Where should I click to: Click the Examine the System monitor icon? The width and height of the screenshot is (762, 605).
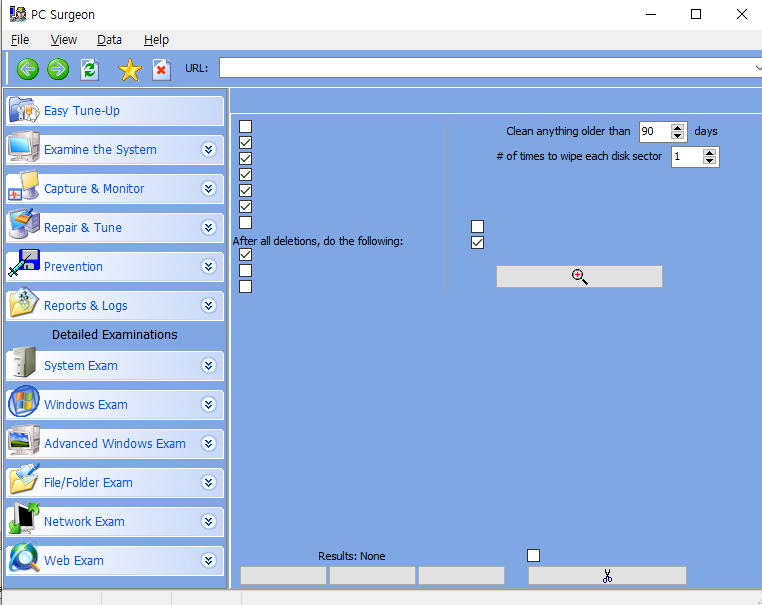click(23, 147)
